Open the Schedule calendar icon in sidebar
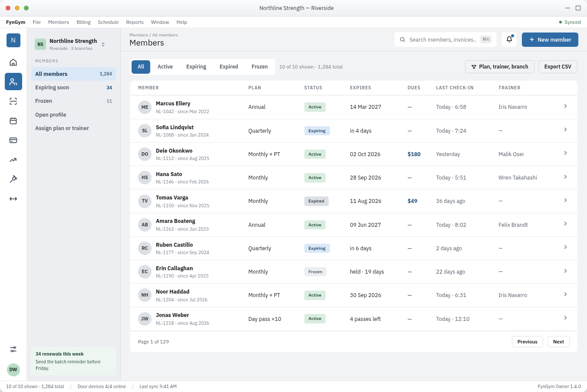Viewport: 587px width, 392px height. (13, 121)
